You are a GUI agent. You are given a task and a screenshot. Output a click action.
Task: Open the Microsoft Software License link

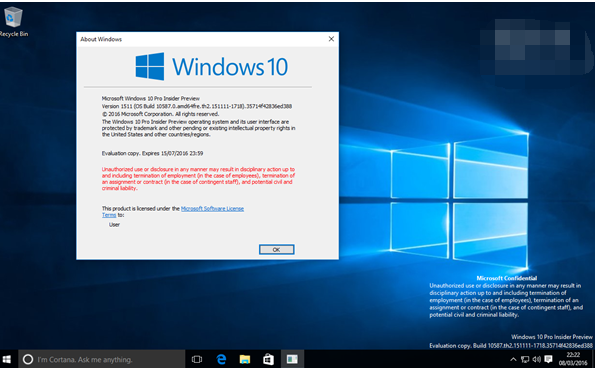coord(212,208)
